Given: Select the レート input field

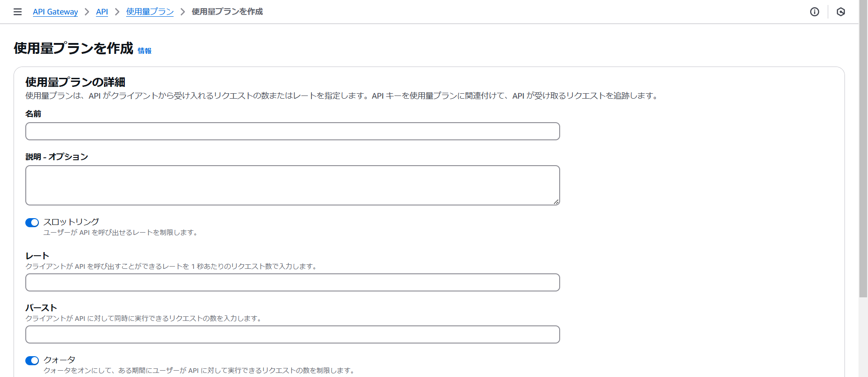Looking at the screenshot, I should [292, 282].
